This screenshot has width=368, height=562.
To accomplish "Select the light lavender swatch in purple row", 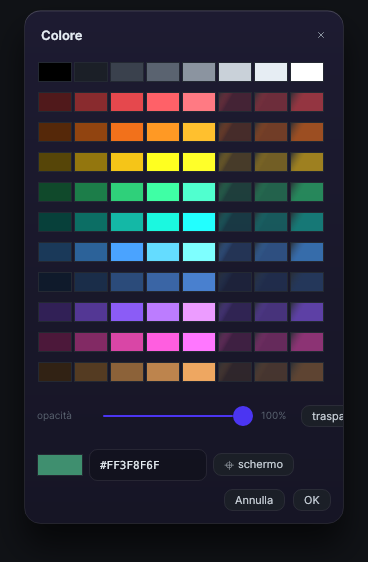I will (199, 312).
